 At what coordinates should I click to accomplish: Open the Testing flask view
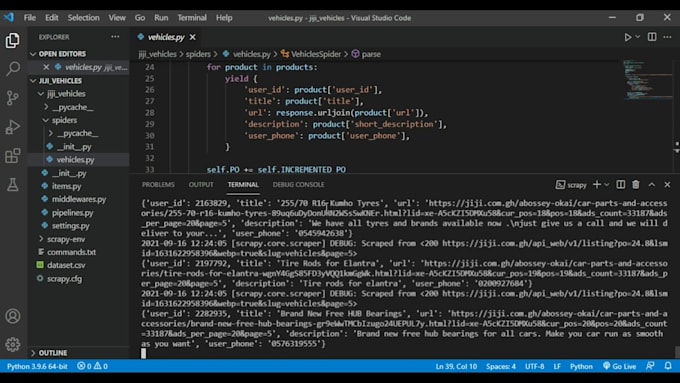[x=13, y=185]
